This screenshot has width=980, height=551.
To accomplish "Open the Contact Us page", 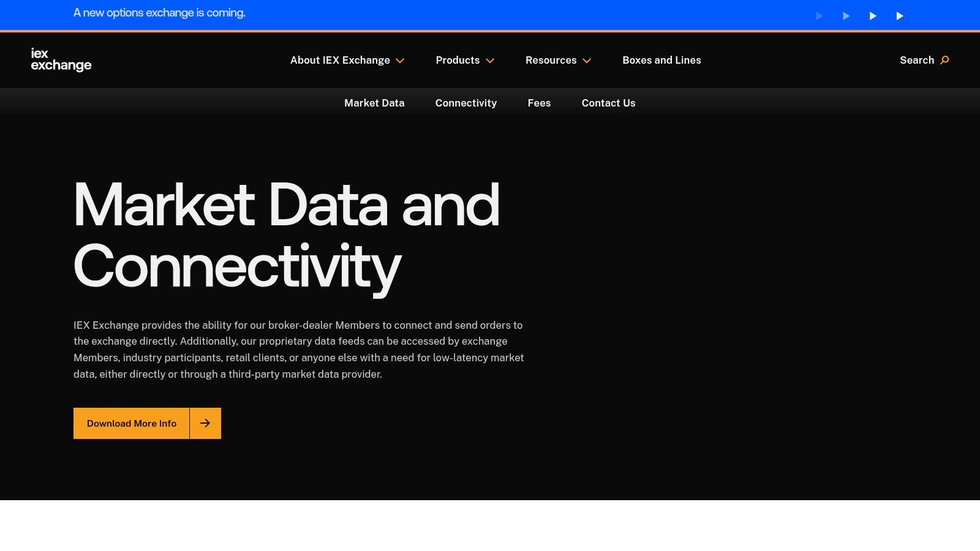I will click(x=608, y=103).
